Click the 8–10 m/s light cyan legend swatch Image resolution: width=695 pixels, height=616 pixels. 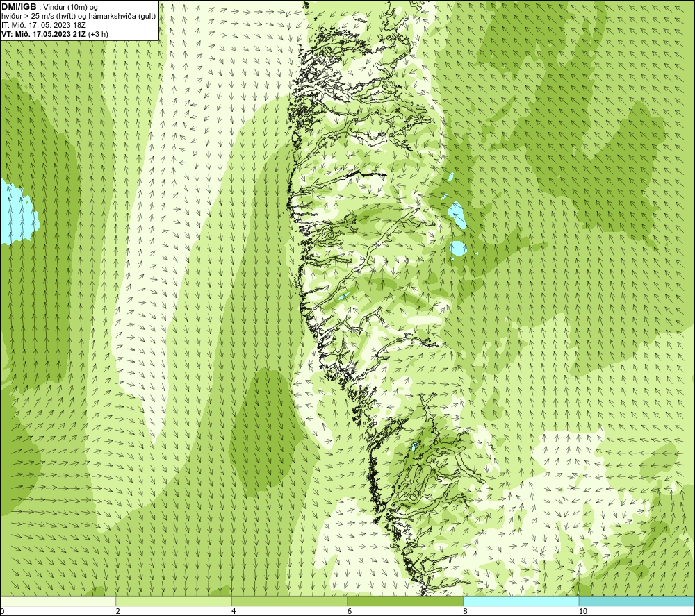click(521, 601)
